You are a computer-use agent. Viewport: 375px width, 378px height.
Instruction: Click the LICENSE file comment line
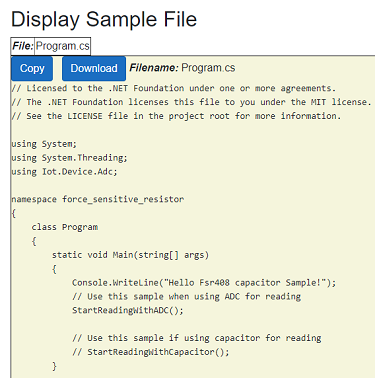[176, 116]
